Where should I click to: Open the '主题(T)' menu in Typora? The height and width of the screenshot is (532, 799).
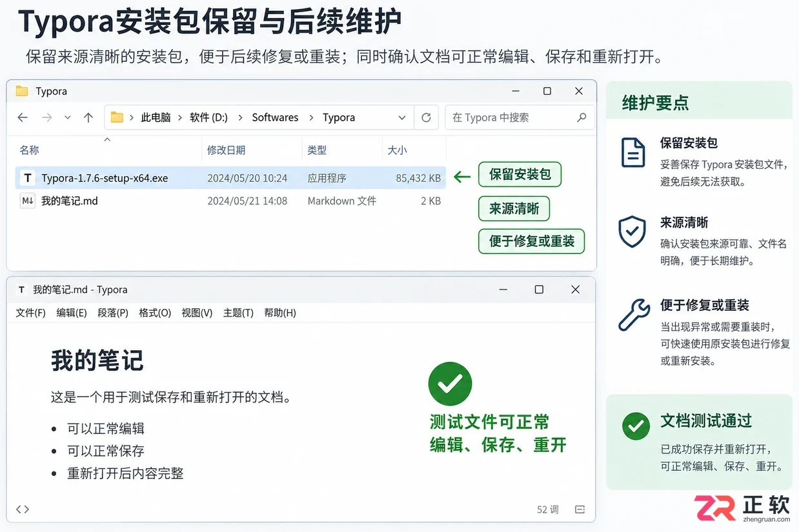tap(238, 313)
